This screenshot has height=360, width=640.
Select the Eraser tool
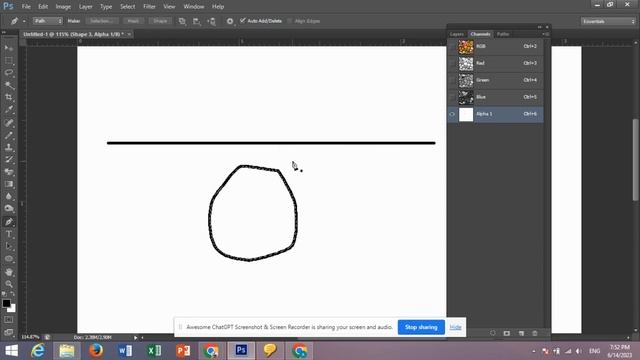[x=9, y=172]
